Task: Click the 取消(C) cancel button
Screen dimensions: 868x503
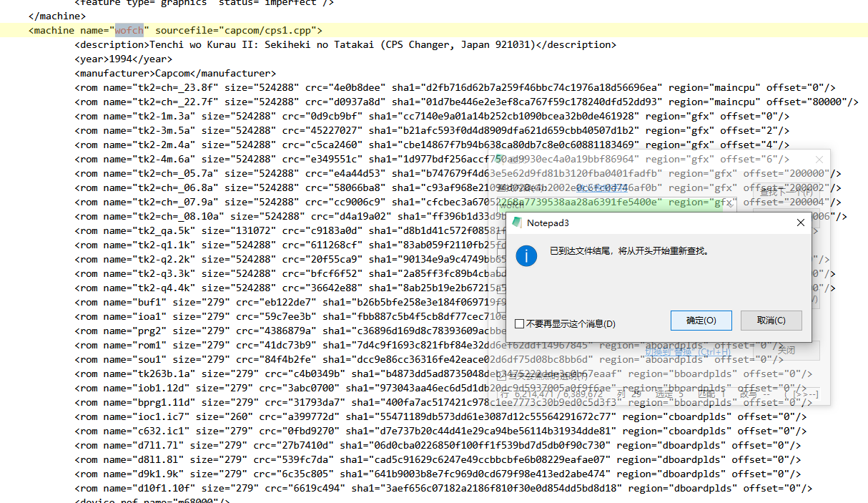Action: point(771,321)
